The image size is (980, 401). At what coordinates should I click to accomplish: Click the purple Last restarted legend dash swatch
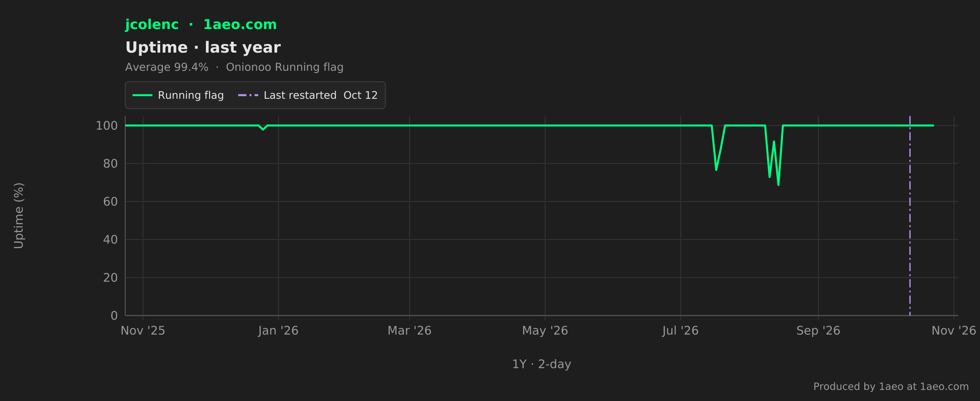tap(248, 95)
